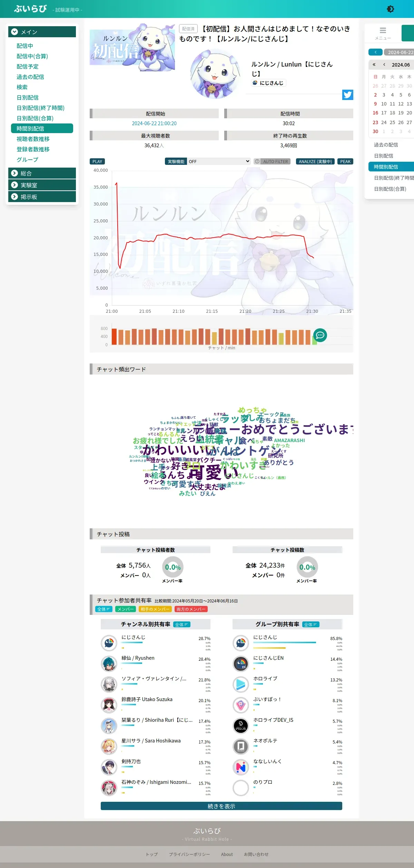
Task: Select 視聴者数推移 in sidebar menu
Action: pos(33,139)
